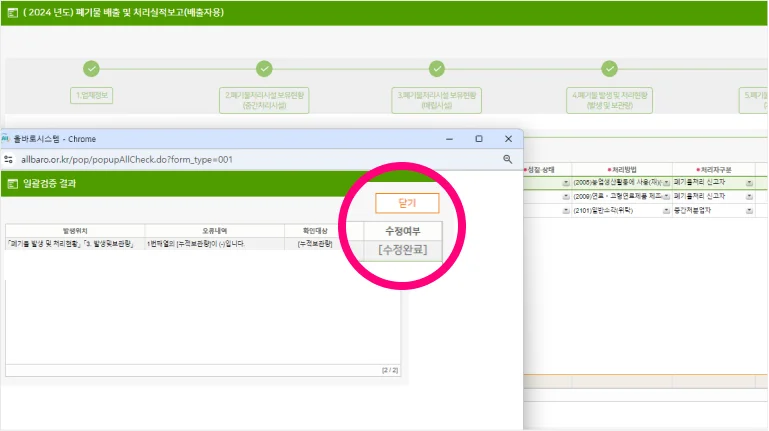This screenshot has width=769, height=431.
Task: Click the zoom magnifier icon in popup address bar
Action: pos(507,159)
